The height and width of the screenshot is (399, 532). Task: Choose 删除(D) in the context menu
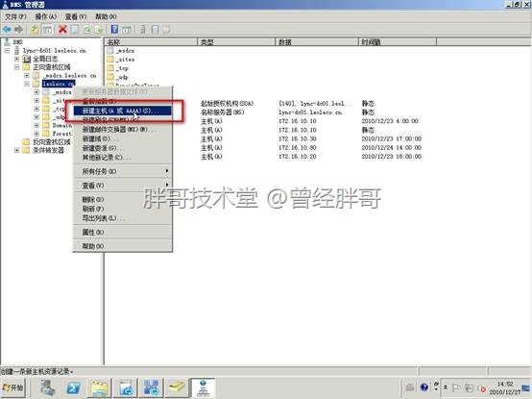(123, 199)
